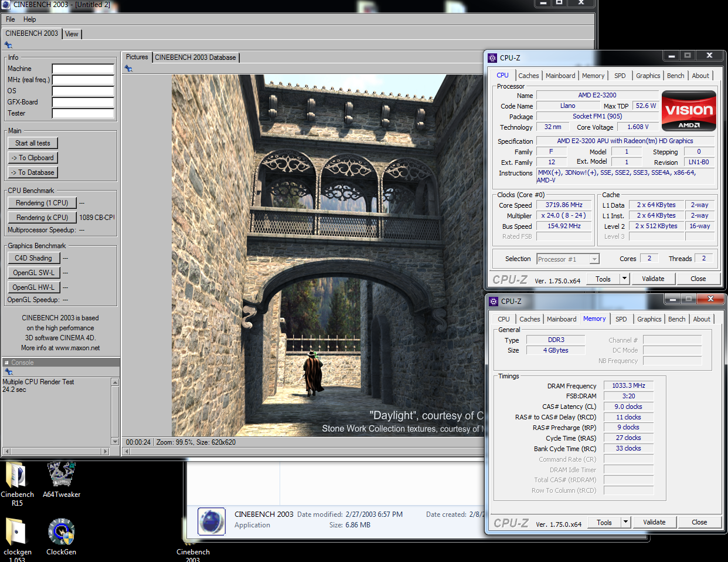728x562 pixels.
Task: Run Rendering (x CPU) benchmark
Action: 42,218
